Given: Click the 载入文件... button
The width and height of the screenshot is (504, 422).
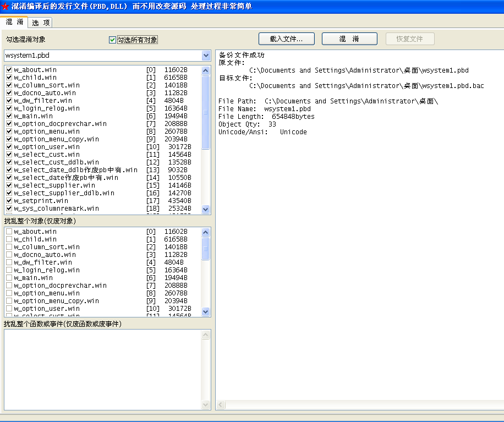Looking at the screenshot, I should click(287, 39).
